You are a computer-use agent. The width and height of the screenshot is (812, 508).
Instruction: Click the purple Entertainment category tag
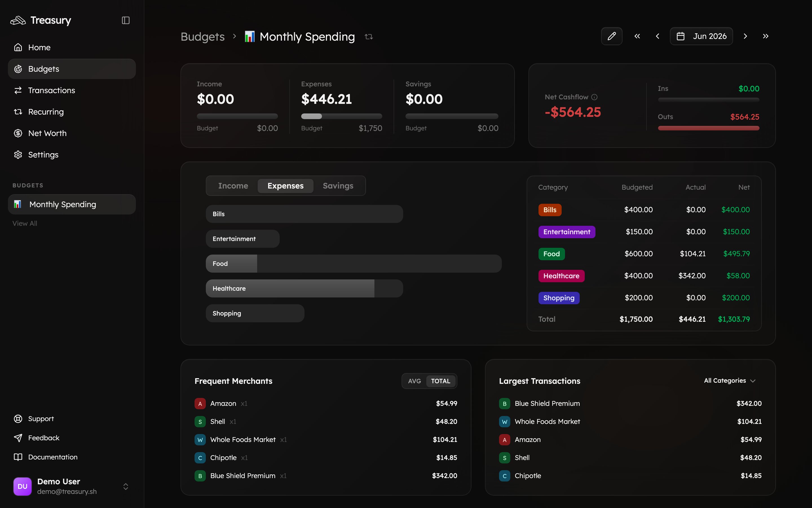click(567, 232)
